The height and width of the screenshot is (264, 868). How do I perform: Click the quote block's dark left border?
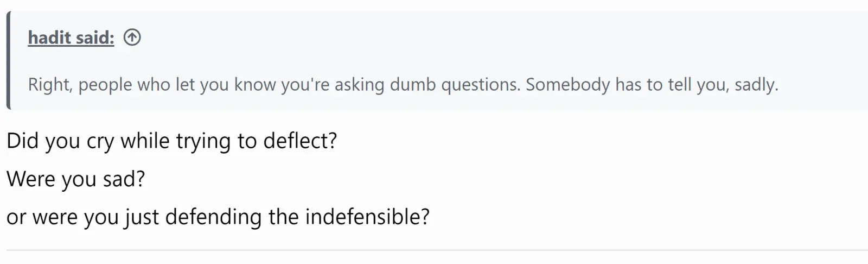9,60
